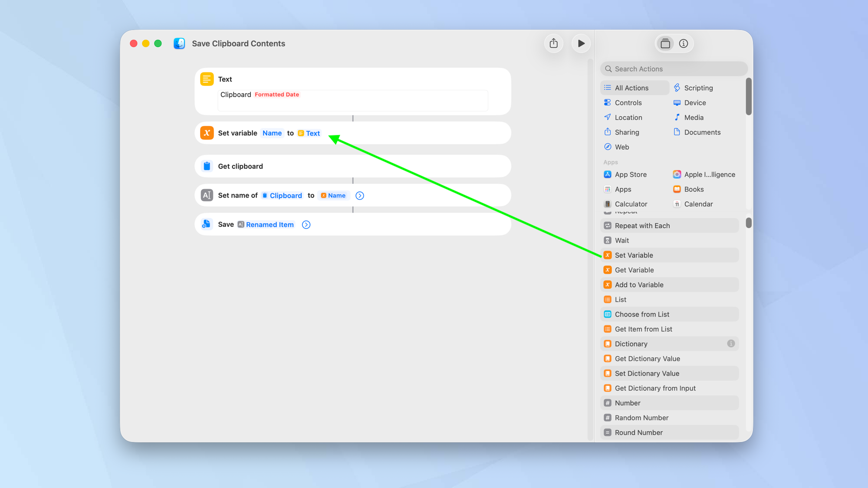Select the Device category
868x488 pixels.
694,102
